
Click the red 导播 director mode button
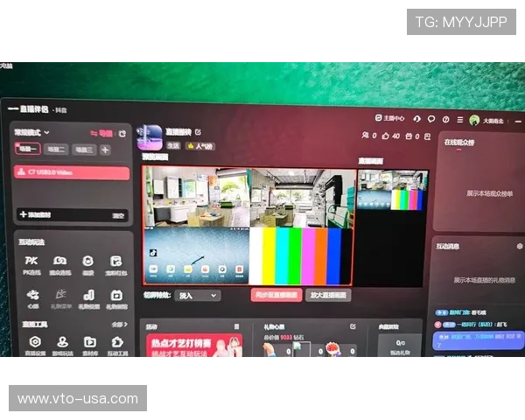tap(101, 134)
